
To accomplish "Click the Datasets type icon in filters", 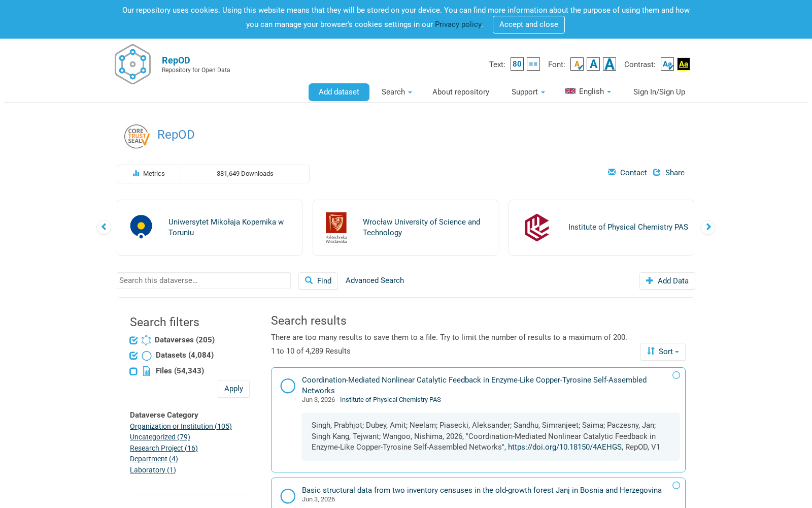I will coord(147,356).
